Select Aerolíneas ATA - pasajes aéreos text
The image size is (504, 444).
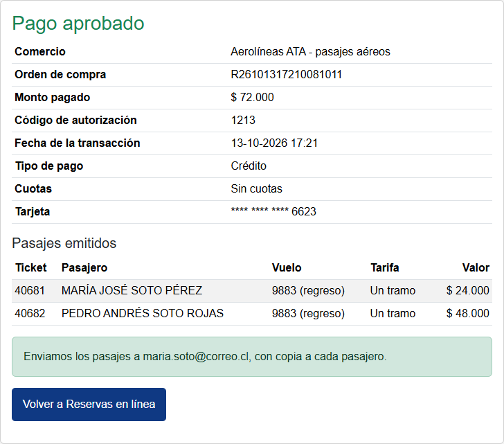(x=310, y=51)
